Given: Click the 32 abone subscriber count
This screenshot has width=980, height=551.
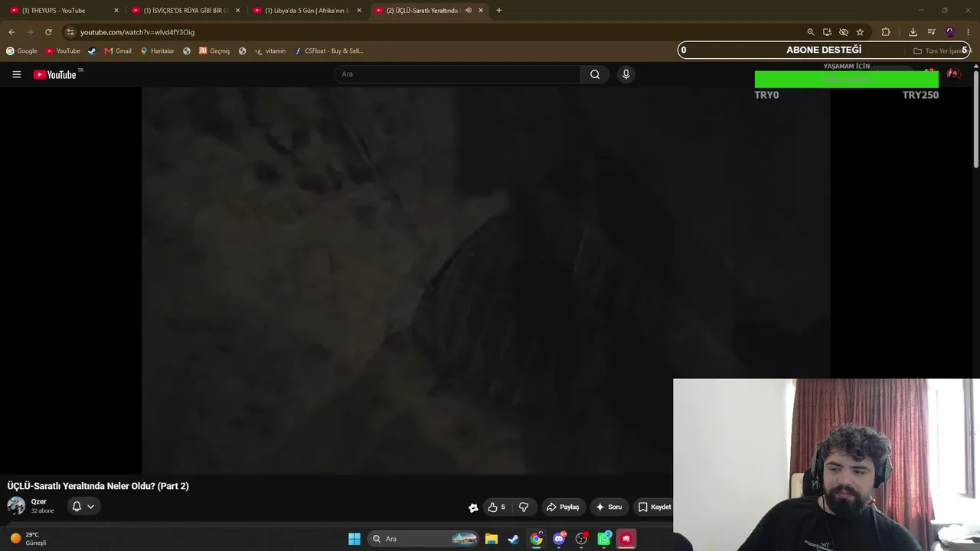Looking at the screenshot, I should tap(42, 511).
